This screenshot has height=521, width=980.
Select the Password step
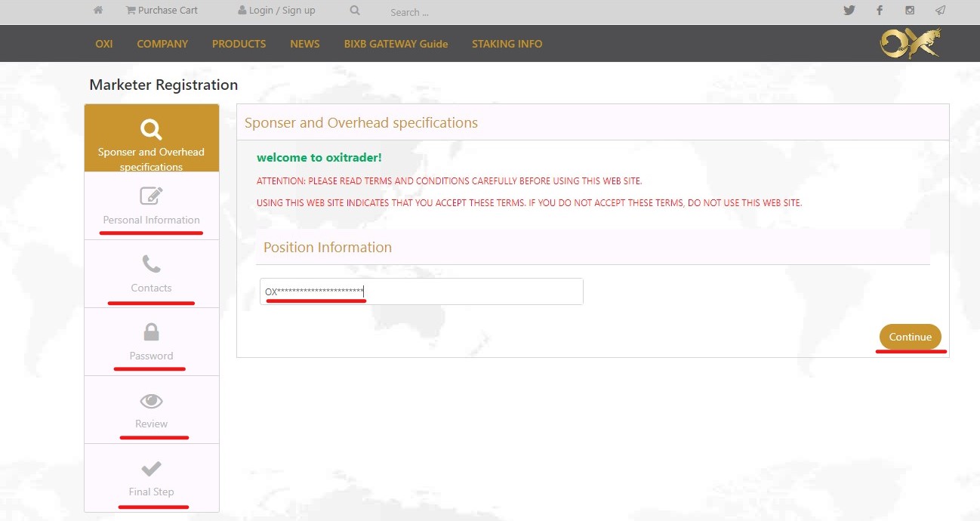(151, 342)
